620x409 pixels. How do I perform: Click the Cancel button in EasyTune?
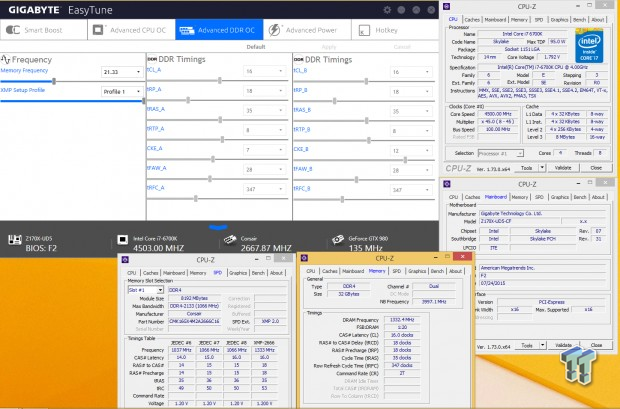coord(402,47)
